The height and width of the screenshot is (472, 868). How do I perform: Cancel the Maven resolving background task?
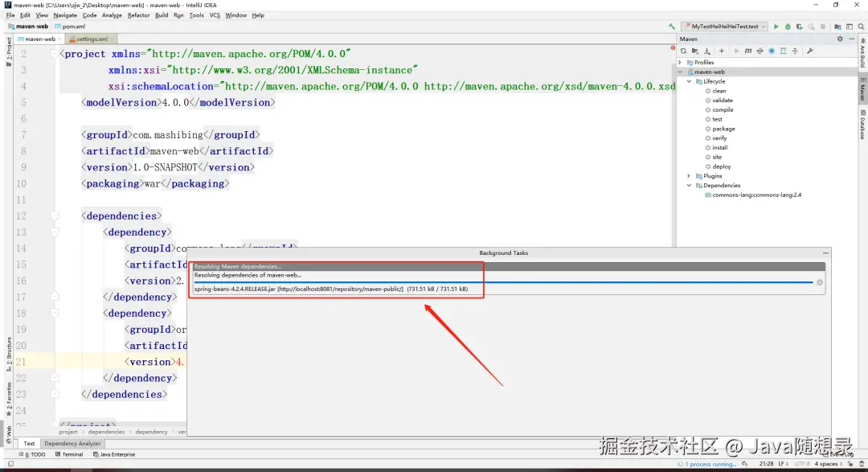tap(819, 282)
